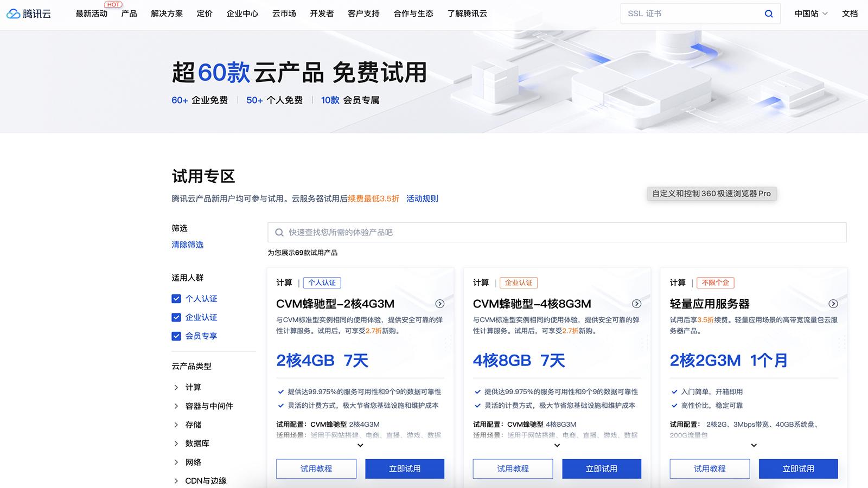Click the 不限个企 tag on third card
Viewport: 868px width, 488px height.
(716, 282)
